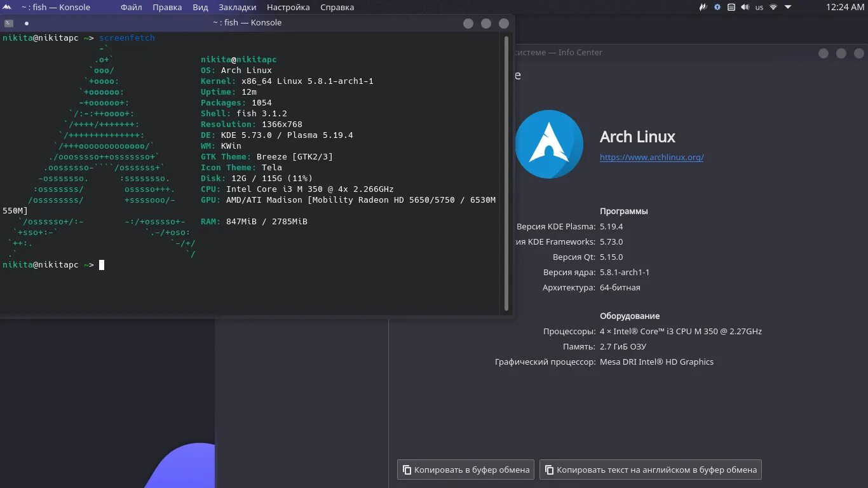
Task: Click the copy icon on the 'Копировать текст на английском' button
Action: click(x=549, y=470)
